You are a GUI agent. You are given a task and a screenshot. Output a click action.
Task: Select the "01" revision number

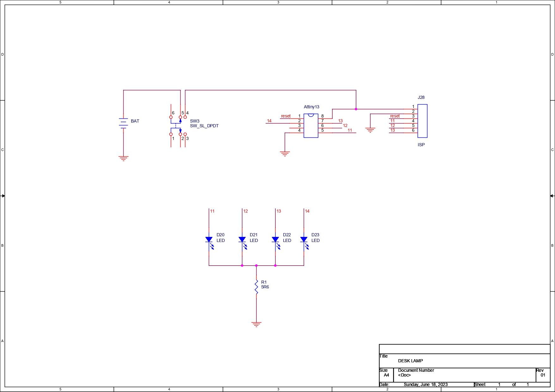click(543, 375)
